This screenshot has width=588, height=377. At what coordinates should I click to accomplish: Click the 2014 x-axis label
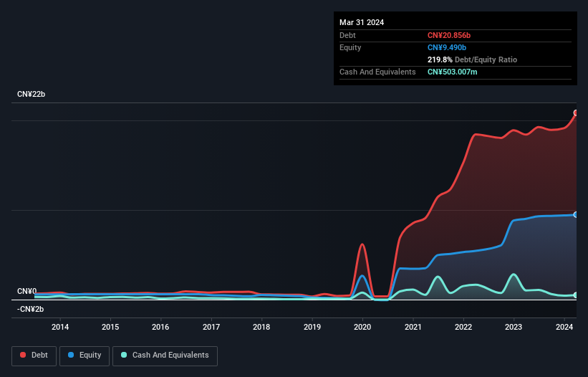tap(60, 327)
